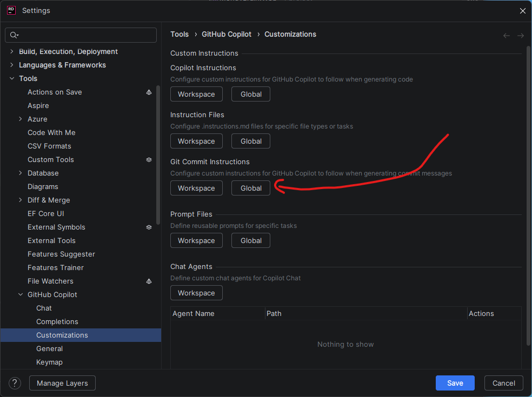Click layer icon beside Custom Tools

click(x=149, y=160)
